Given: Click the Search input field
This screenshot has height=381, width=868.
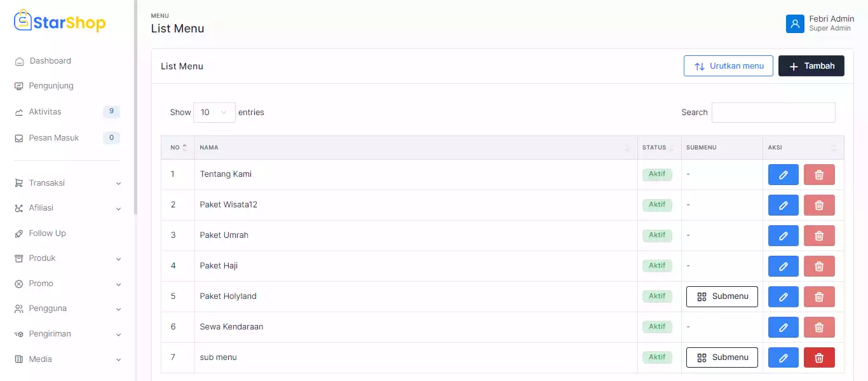Looking at the screenshot, I should tap(773, 113).
